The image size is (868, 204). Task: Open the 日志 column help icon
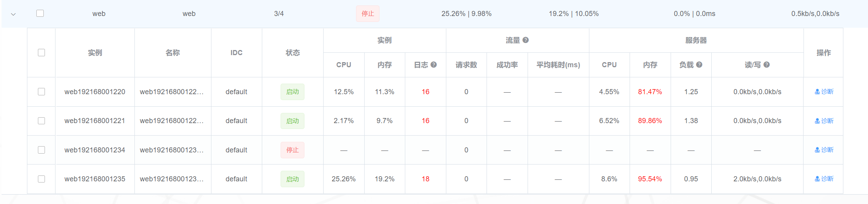434,64
